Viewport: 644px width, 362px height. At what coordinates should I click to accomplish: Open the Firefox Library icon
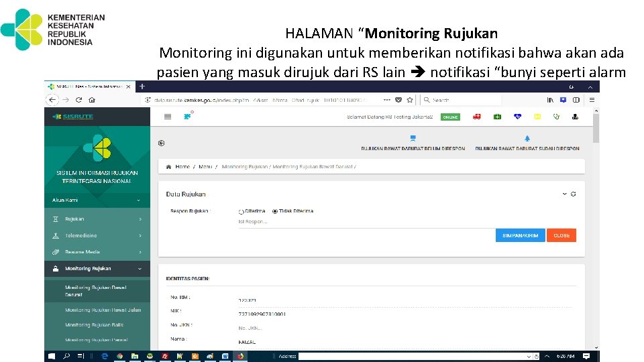click(x=550, y=100)
